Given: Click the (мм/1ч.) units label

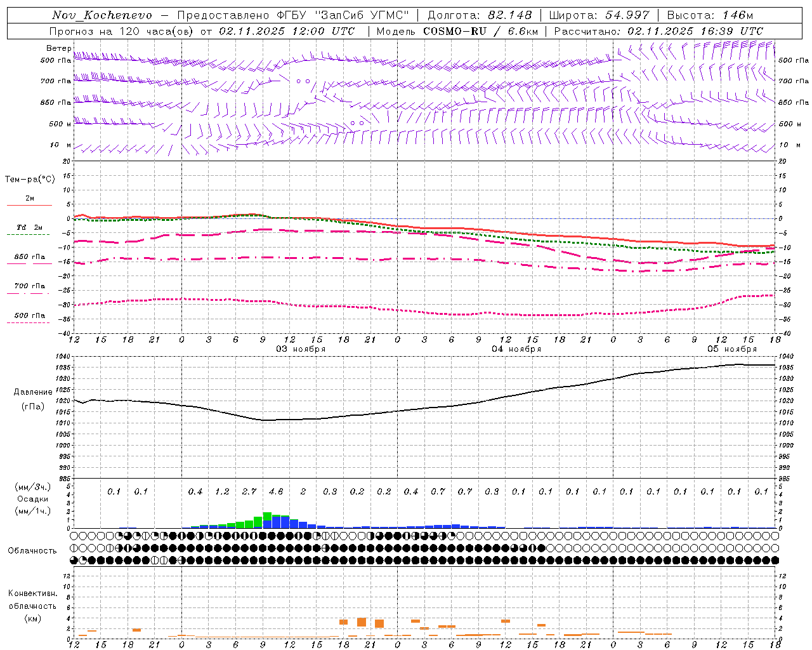Looking at the screenshot, I should click(x=33, y=512).
